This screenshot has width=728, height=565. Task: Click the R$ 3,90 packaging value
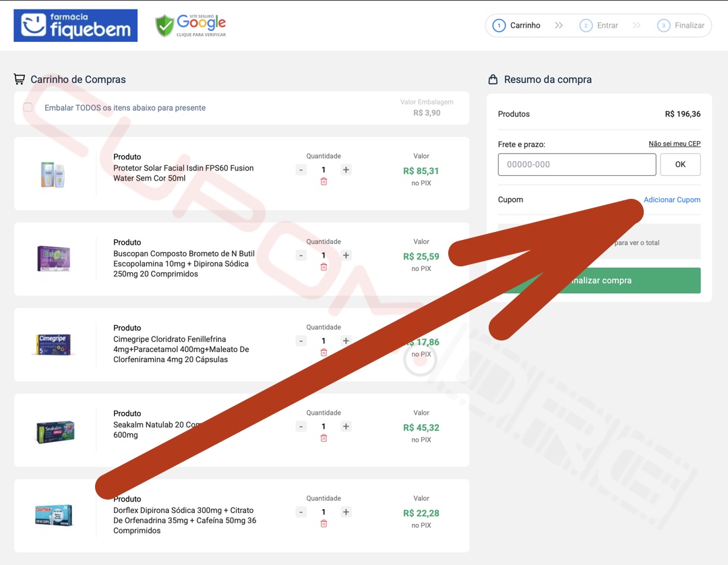click(x=427, y=113)
